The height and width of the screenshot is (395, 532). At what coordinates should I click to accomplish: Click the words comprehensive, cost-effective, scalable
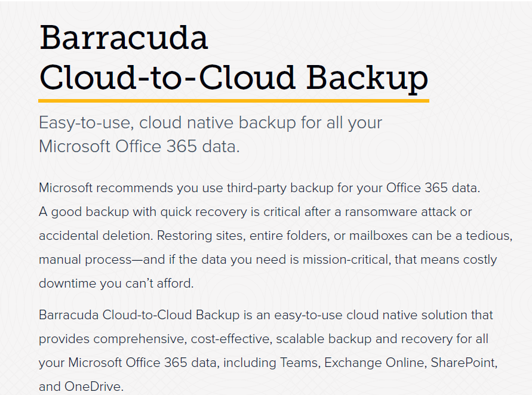click(x=208, y=339)
